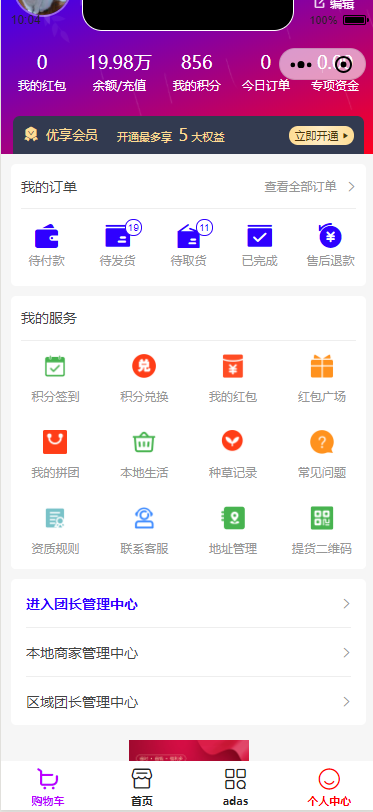Open the 余额/充值 balance link
This screenshot has width=373, height=812.
click(119, 86)
